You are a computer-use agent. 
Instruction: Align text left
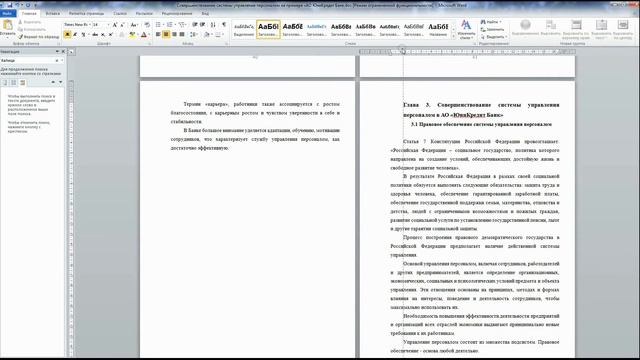click(158, 34)
